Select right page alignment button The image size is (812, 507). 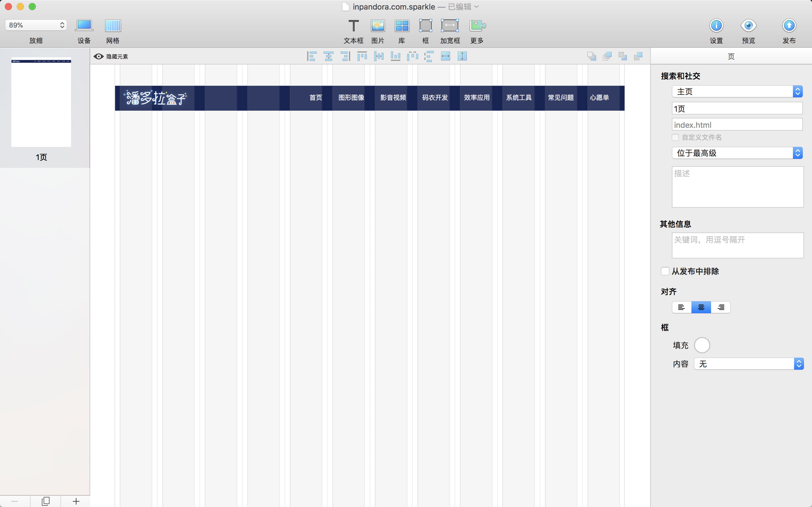720,307
